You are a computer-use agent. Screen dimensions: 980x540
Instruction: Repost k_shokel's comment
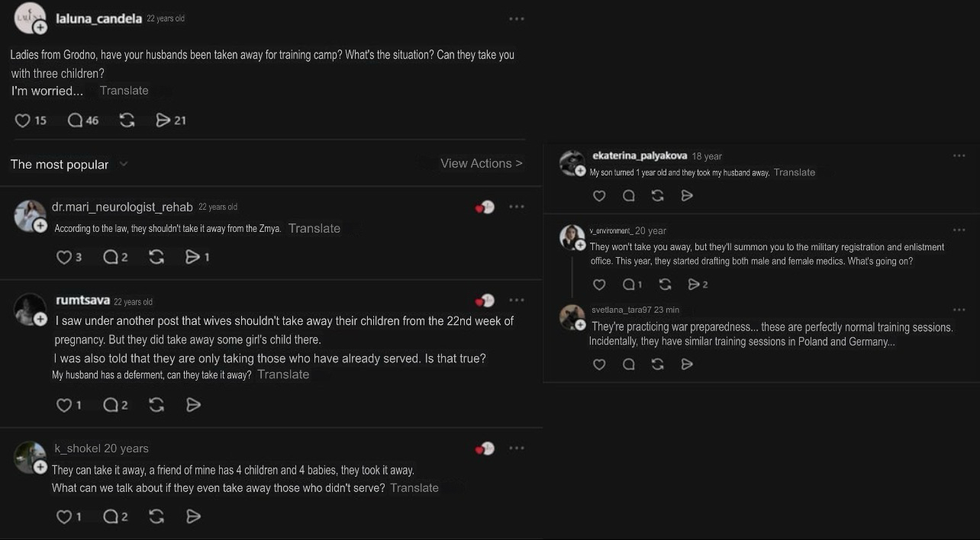(156, 517)
